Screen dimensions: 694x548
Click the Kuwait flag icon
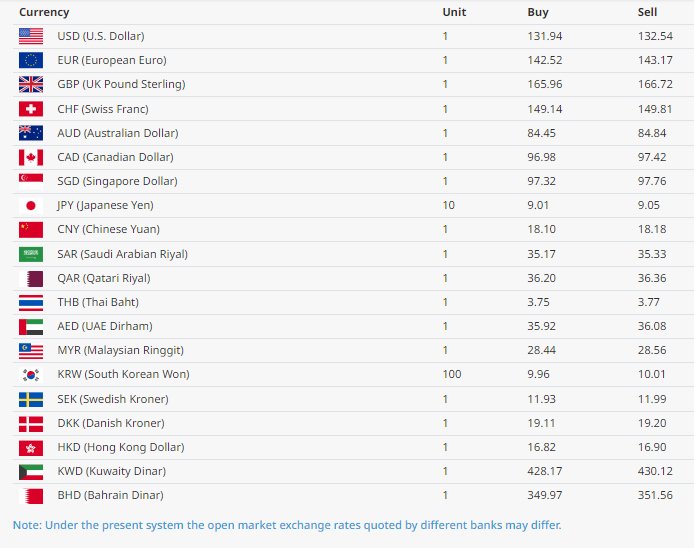click(x=31, y=472)
